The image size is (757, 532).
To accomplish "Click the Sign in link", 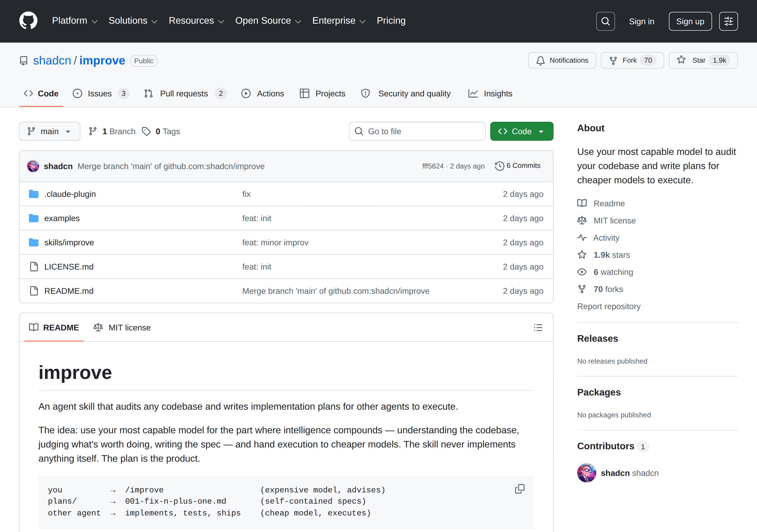I will [641, 21].
